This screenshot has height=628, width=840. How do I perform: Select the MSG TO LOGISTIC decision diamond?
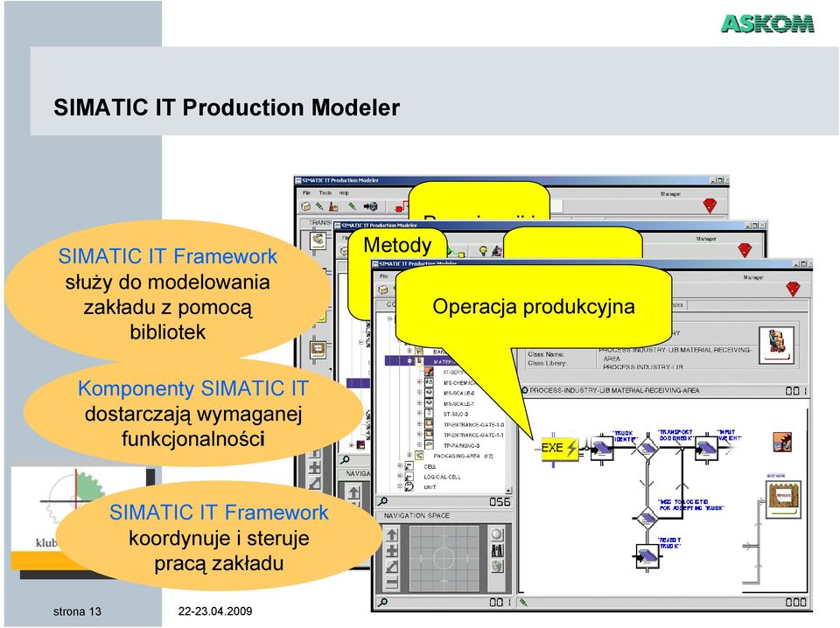[x=647, y=518]
